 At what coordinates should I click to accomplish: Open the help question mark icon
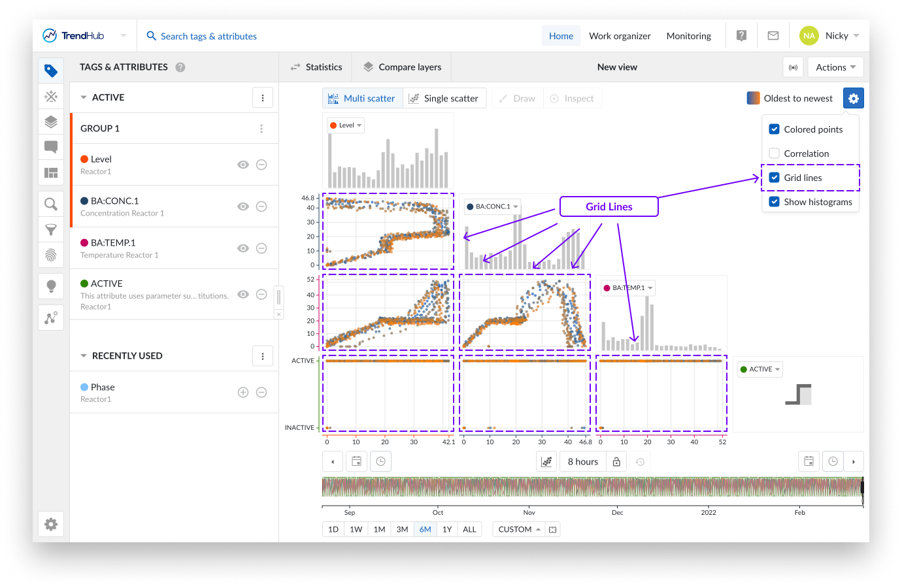click(x=741, y=36)
